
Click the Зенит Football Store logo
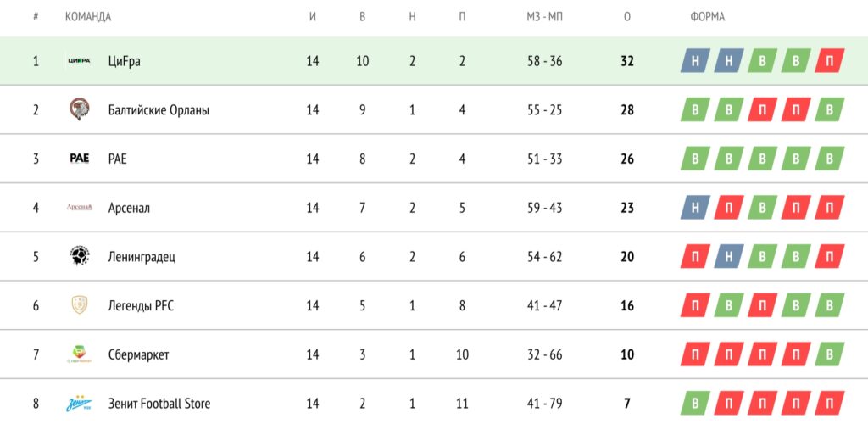coord(79,404)
